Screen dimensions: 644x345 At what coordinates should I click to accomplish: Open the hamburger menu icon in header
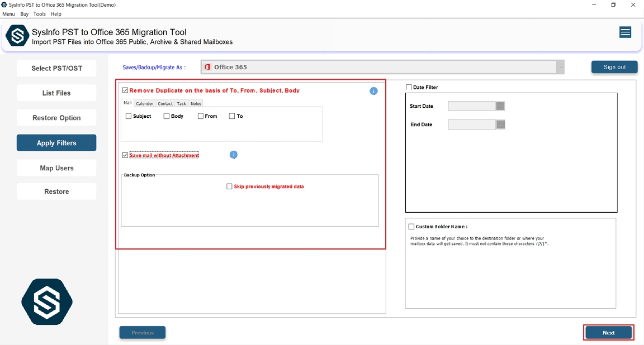[x=625, y=32]
